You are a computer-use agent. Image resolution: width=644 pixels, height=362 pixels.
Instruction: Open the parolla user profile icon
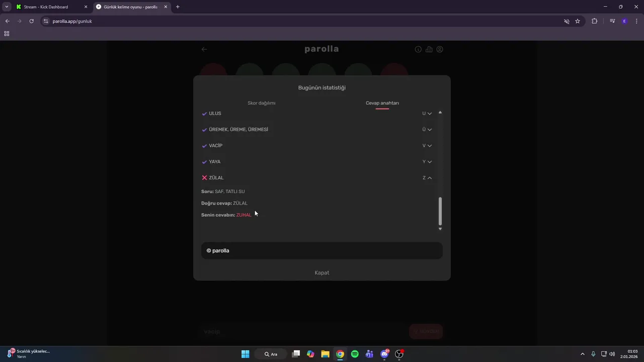click(440, 49)
